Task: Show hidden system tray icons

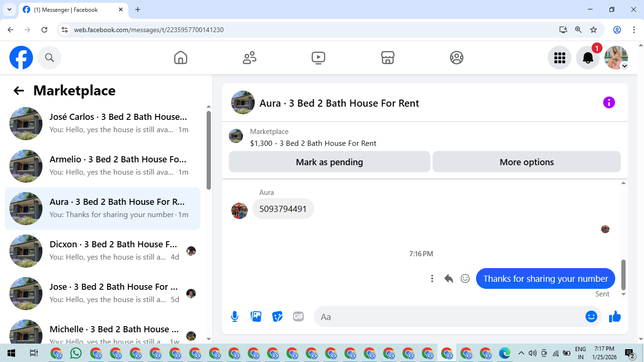Action: (521, 353)
